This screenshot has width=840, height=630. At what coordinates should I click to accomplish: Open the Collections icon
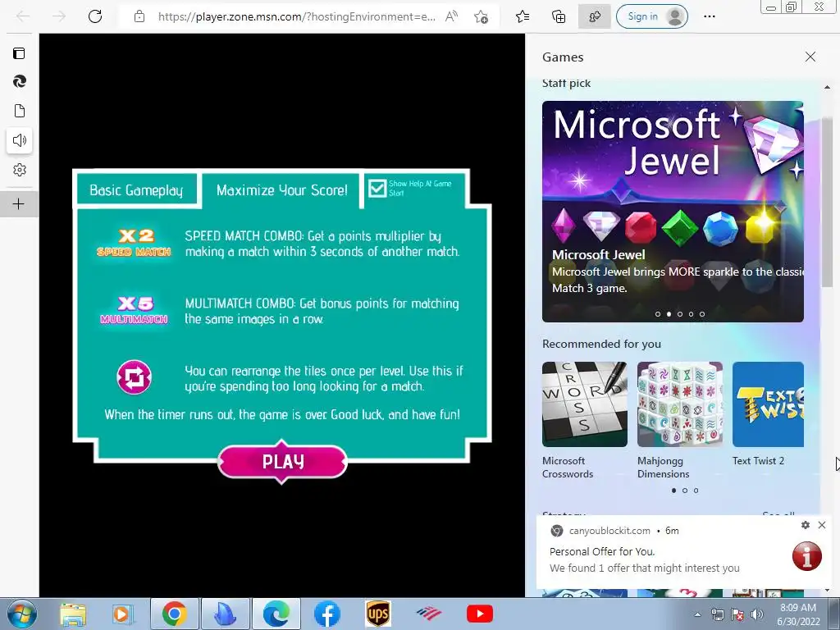click(559, 16)
